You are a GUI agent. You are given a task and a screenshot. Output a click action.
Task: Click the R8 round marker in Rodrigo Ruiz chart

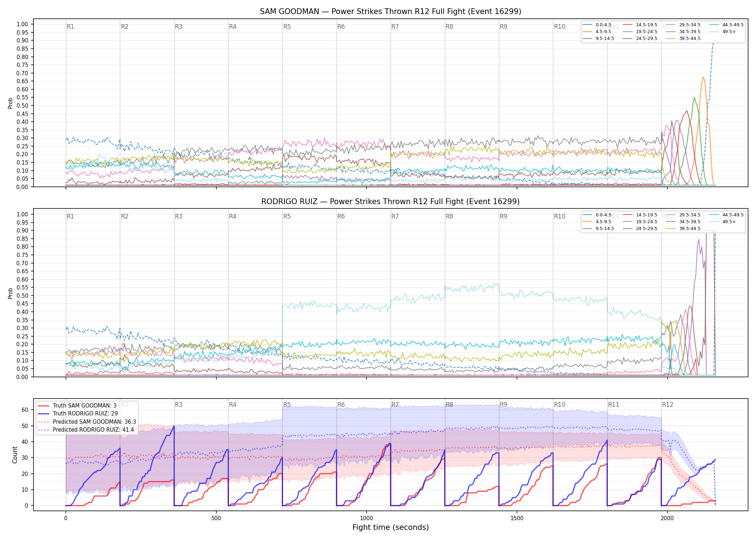(x=449, y=216)
